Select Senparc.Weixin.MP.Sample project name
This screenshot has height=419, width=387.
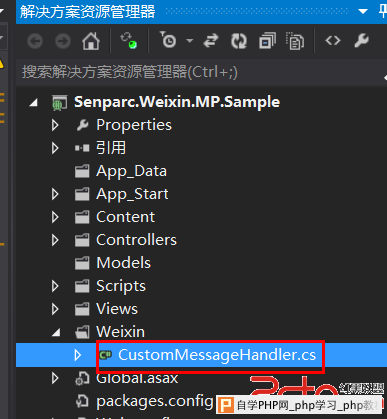[x=177, y=102]
